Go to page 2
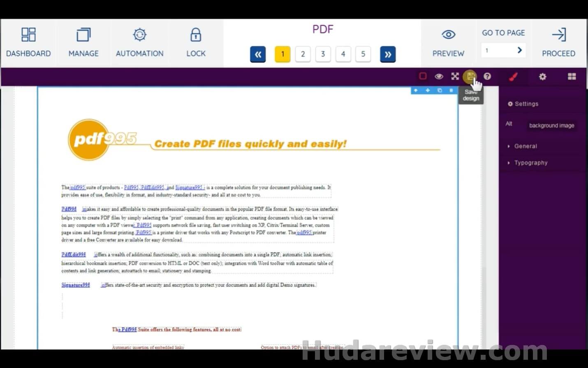This screenshot has width=588, height=368. tap(303, 54)
